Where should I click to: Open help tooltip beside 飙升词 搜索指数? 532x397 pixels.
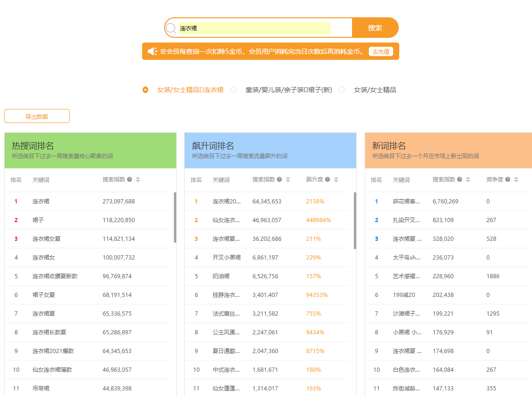279,179
